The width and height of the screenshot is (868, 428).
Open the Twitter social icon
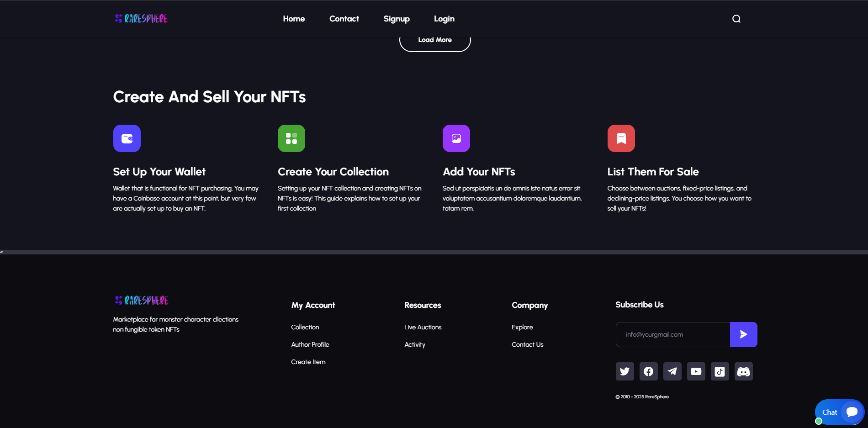(x=625, y=371)
